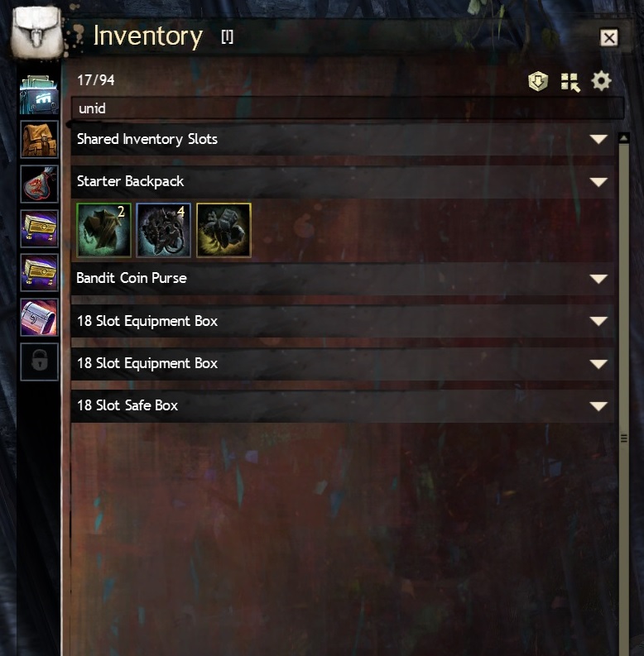644x656 pixels.
Task: Open the inventory options gear menu
Action: 601,81
